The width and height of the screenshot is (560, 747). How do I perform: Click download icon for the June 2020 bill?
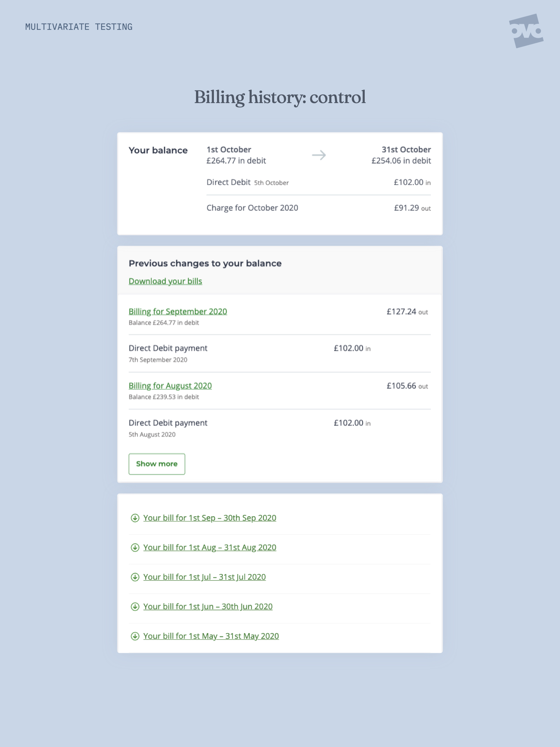pyautogui.click(x=135, y=607)
